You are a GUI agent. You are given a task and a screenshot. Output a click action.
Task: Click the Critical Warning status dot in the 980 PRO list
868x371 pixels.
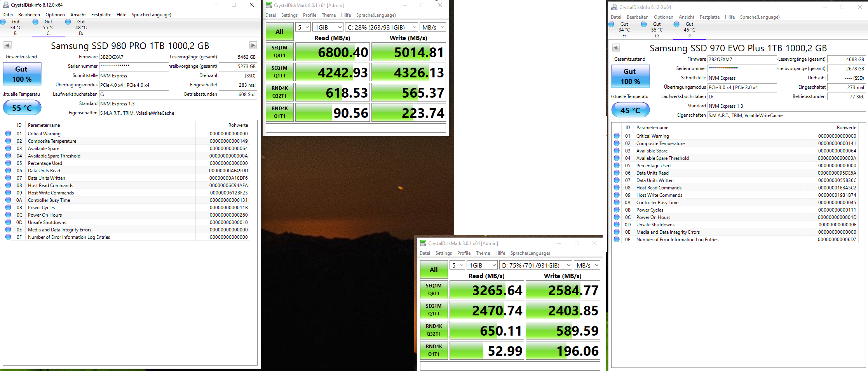click(8, 133)
